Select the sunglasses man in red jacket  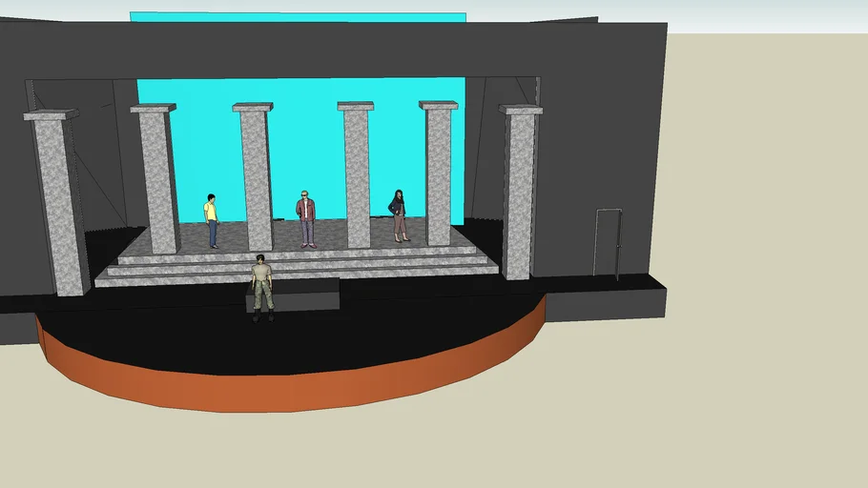[x=306, y=218]
